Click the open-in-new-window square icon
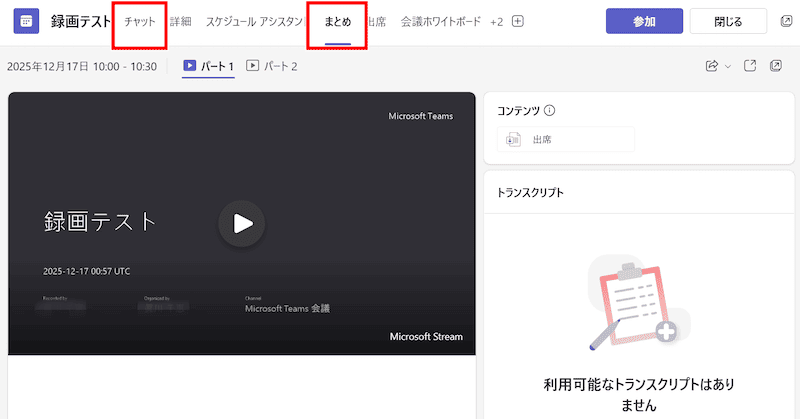 750,66
